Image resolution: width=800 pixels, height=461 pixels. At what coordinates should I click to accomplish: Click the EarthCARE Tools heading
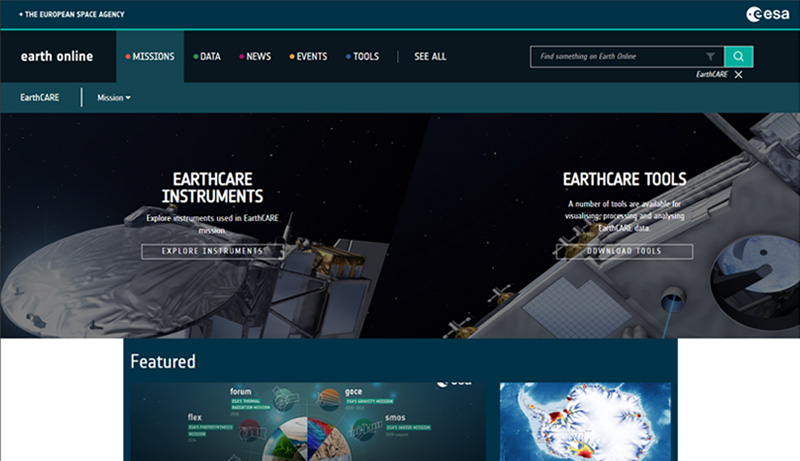(624, 180)
